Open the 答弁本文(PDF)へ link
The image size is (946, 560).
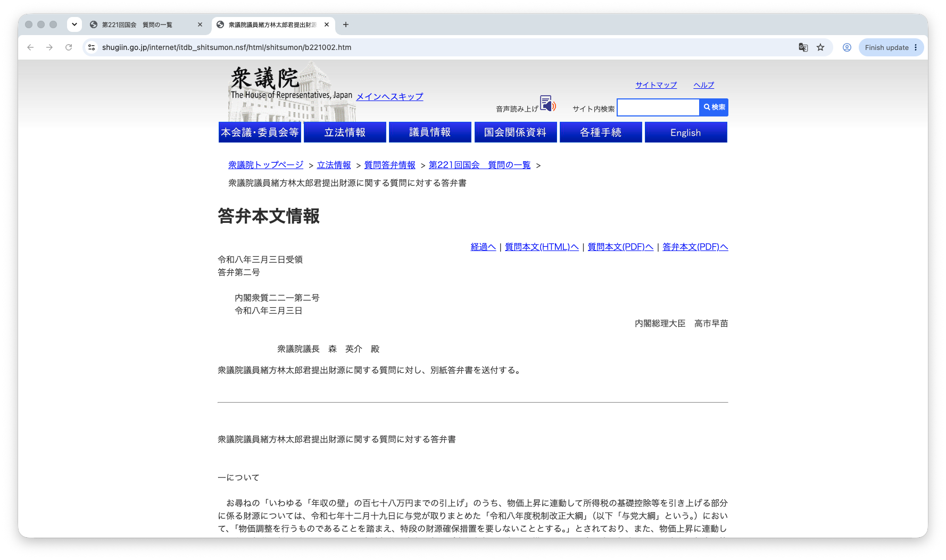click(x=695, y=247)
